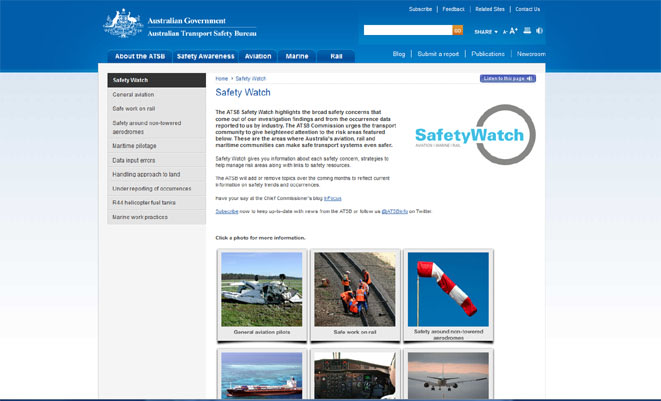661x401 pixels.
Task: Open Maritime pilotage in the sidebar
Action: pyautogui.click(x=157, y=146)
